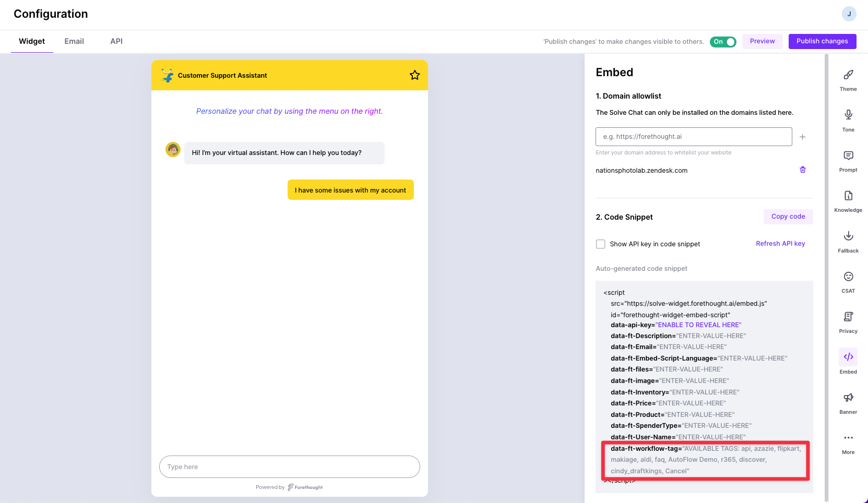868x503 pixels.
Task: Click the virtual assistant greeting bubble
Action: (284, 153)
